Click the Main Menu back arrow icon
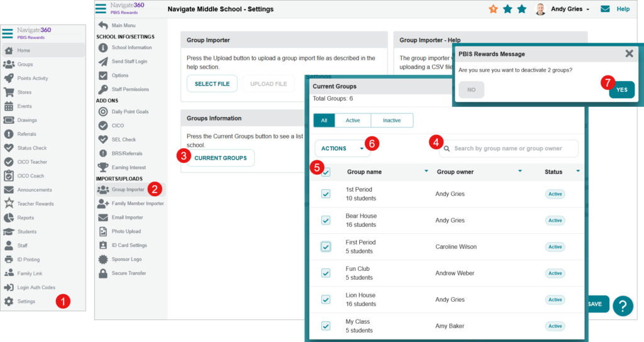Image resolution: width=644 pixels, height=342 pixels. pos(103,25)
